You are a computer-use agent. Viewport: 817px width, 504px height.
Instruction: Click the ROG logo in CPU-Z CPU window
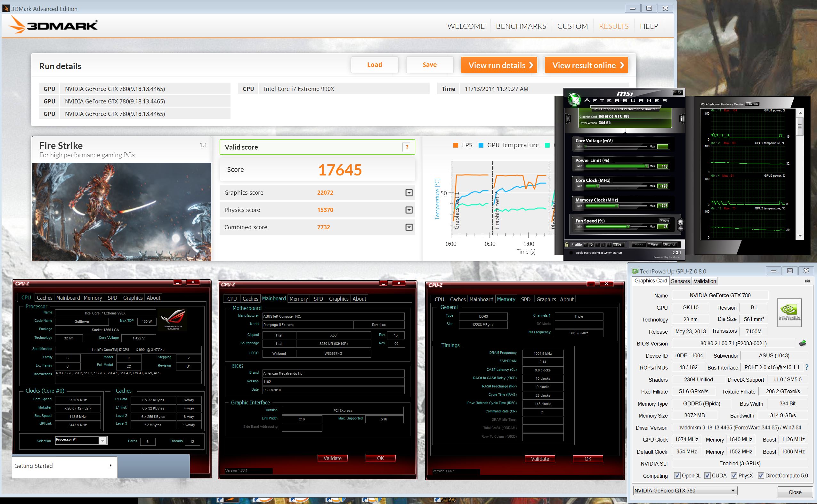[x=173, y=319]
